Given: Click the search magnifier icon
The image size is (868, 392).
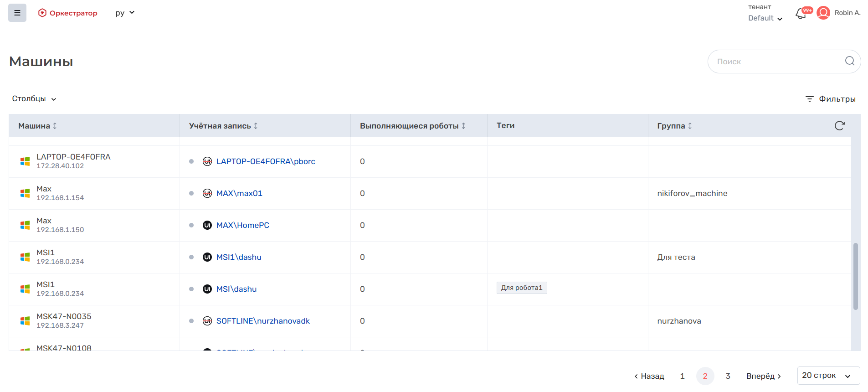Looking at the screenshot, I should [849, 61].
